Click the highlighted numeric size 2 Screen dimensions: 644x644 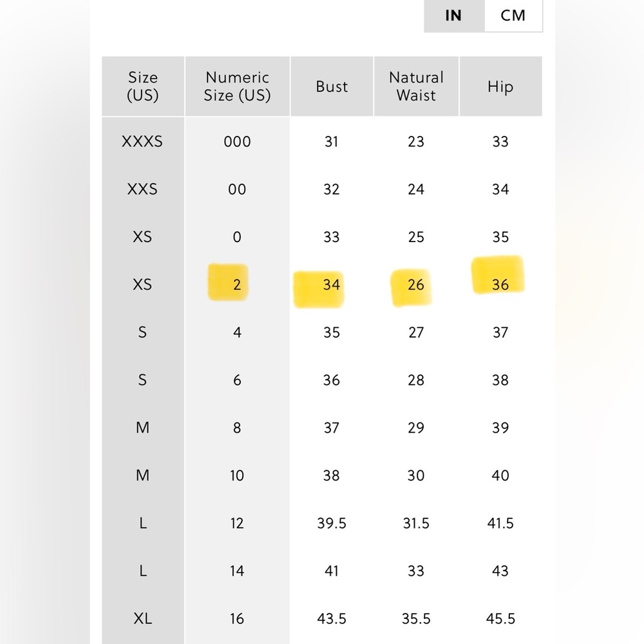click(x=236, y=284)
